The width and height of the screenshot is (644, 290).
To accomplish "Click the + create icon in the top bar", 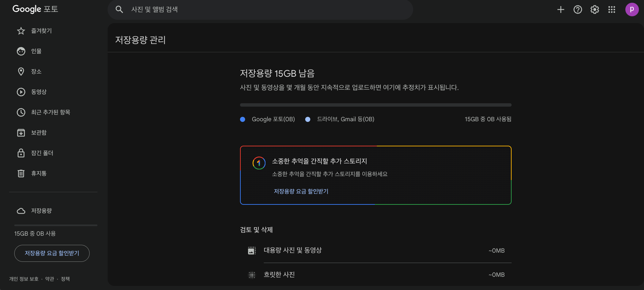I will click(560, 10).
